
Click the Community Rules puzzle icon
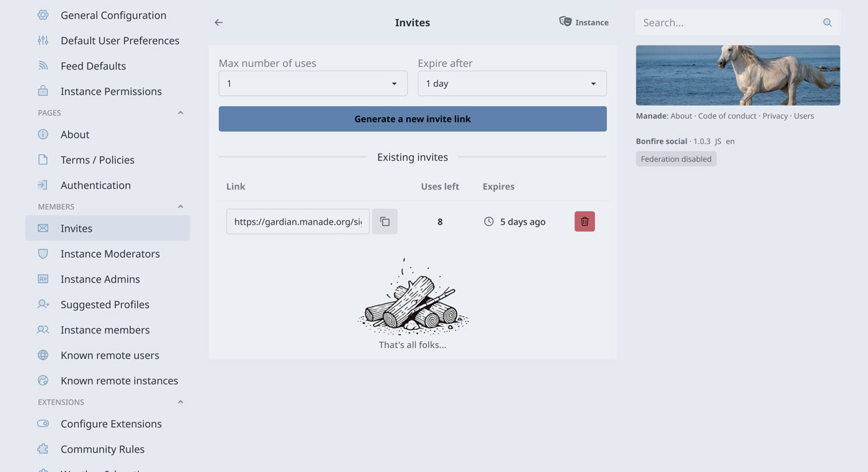pyautogui.click(x=43, y=449)
